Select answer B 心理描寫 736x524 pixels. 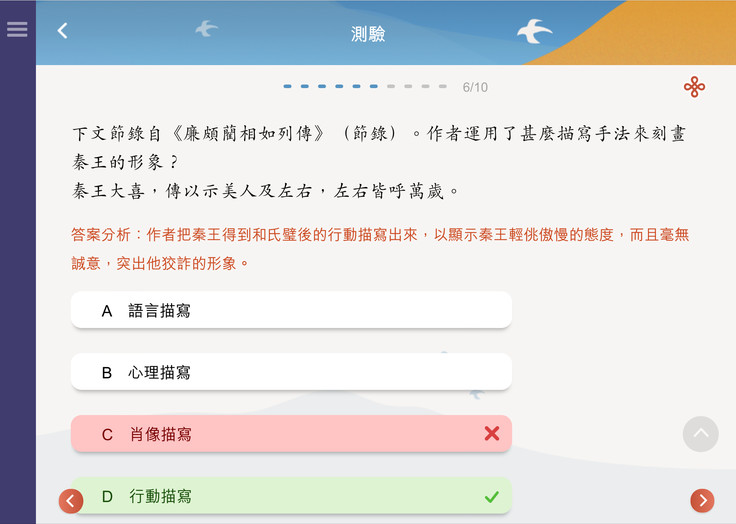coord(291,372)
